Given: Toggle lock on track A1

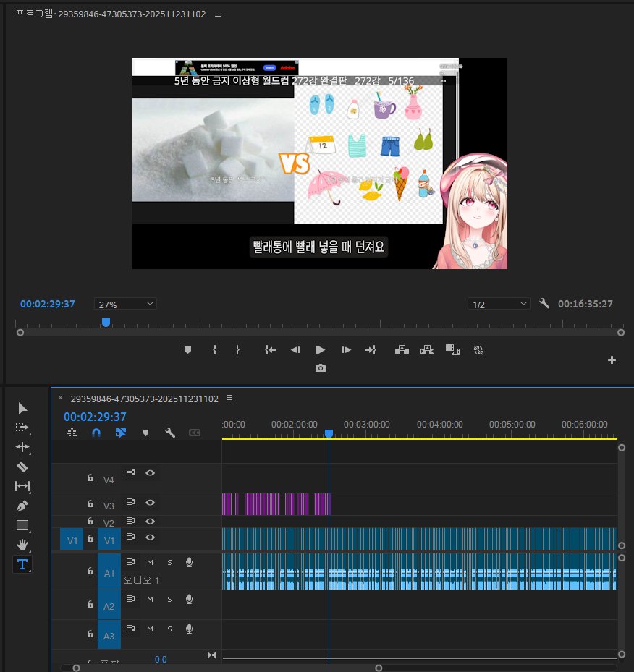Looking at the screenshot, I should (90, 571).
